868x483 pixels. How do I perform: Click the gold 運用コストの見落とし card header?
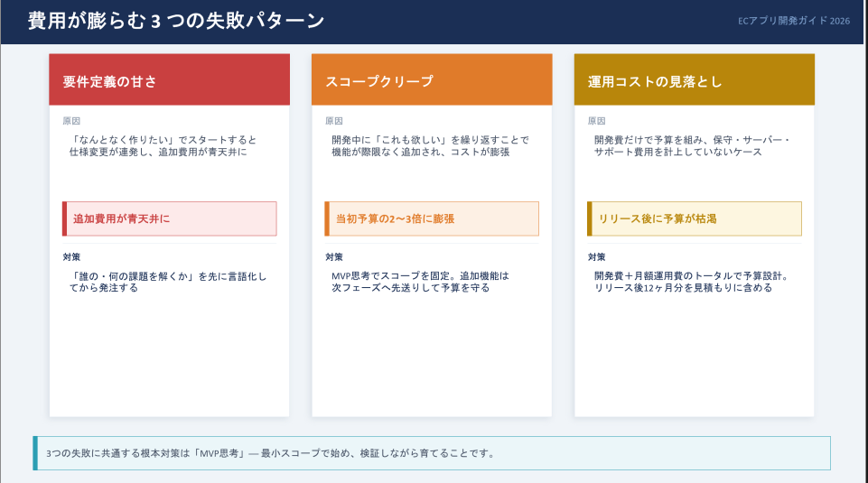pos(694,80)
